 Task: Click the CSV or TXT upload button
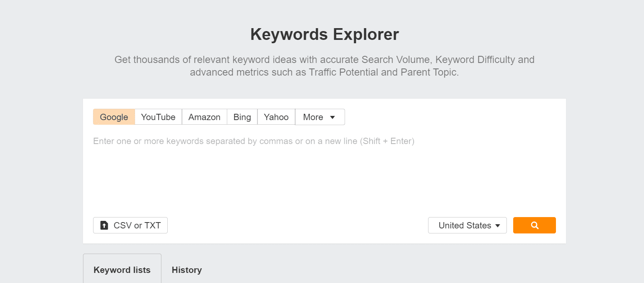coord(130,225)
